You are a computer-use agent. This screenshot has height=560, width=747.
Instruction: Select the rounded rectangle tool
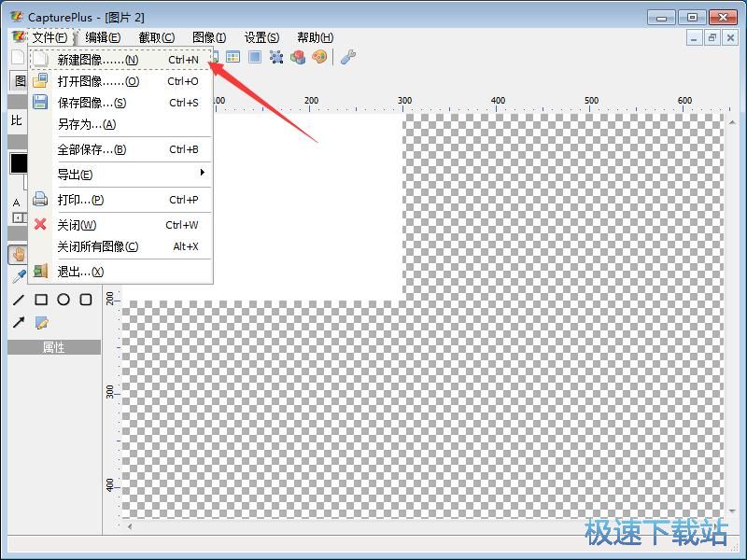click(86, 300)
